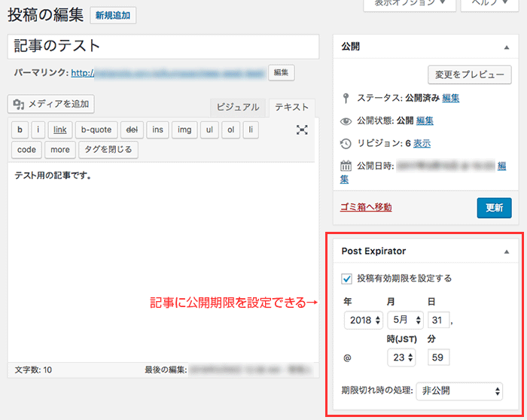Click the visibility eye icon
Image resolution: width=527 pixels, height=420 pixels.
click(346, 121)
